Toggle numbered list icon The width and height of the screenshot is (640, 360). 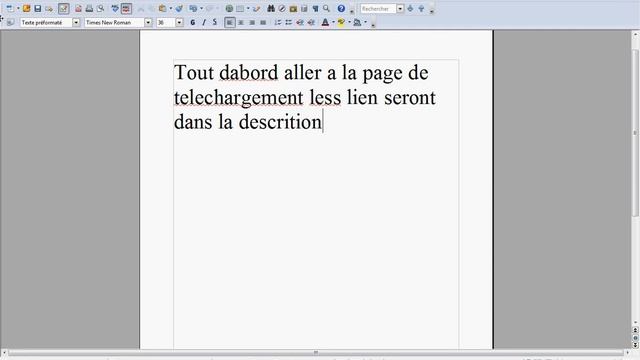pyautogui.click(x=278, y=22)
